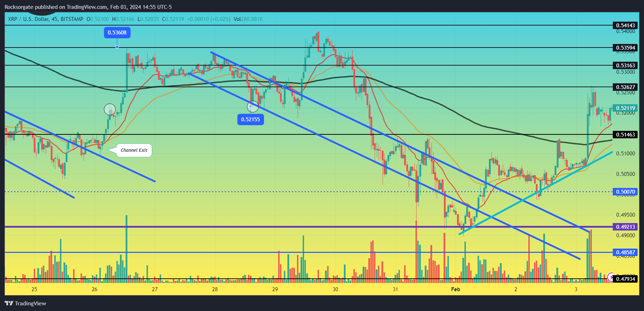Select the 0.51463 price axis label
This screenshot has height=311, width=644.
[x=625, y=135]
